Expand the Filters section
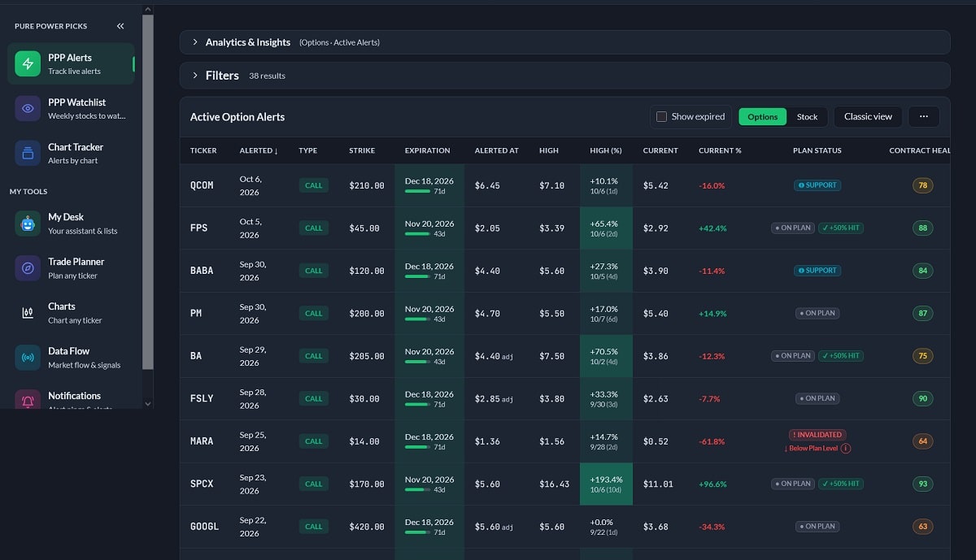This screenshot has width=976, height=560. pyautogui.click(x=564, y=76)
